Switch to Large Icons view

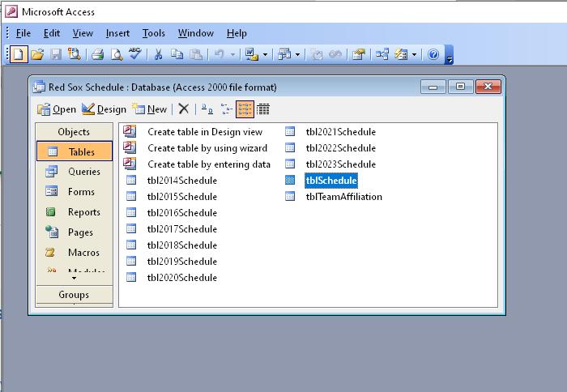tap(207, 109)
